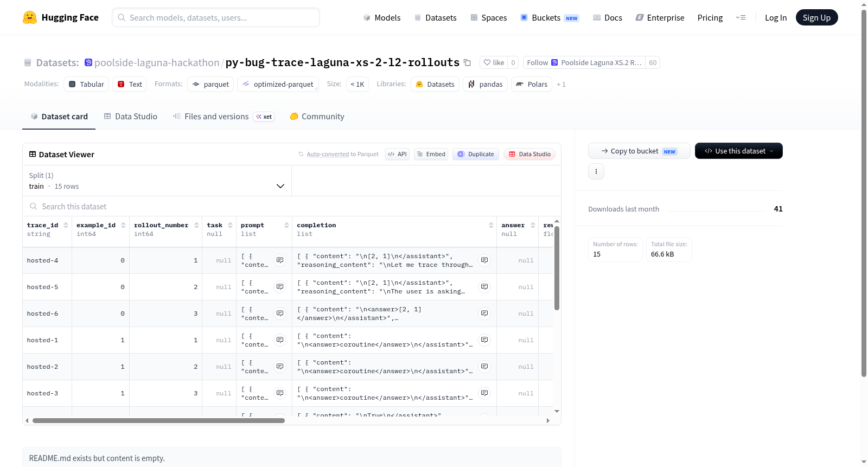868x467 pixels.
Task: Filter by the Tabular modality tag
Action: (x=86, y=84)
